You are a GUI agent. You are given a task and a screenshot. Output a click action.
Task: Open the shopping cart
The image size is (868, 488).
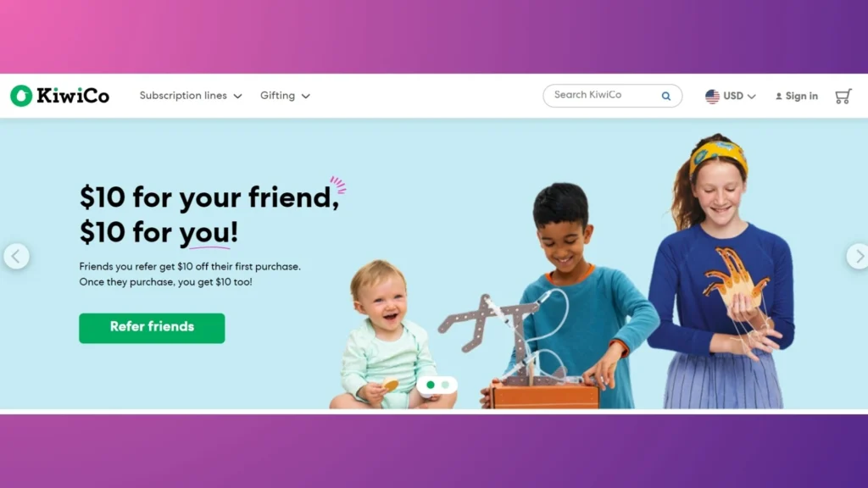(843, 97)
